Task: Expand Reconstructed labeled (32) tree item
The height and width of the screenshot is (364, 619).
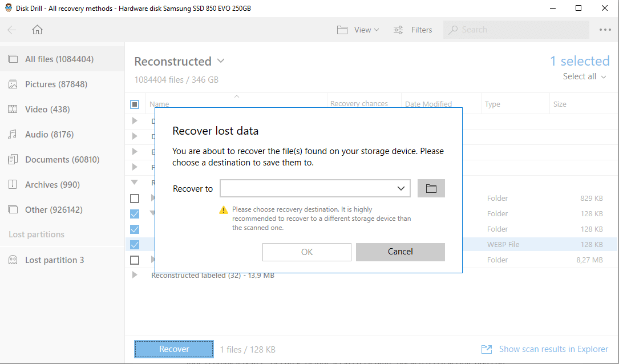Action: (x=135, y=275)
